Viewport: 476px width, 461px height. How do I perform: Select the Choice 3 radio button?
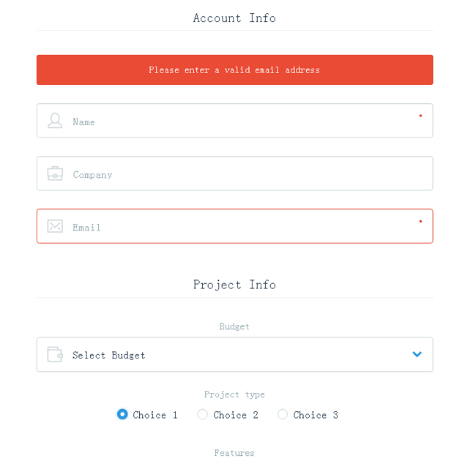(283, 414)
